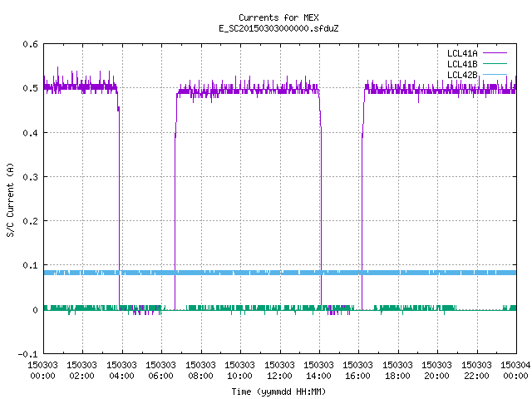The height and width of the screenshot is (399, 532).
Task: Click the -0.1 y-axis tick label
Action: click(27, 354)
